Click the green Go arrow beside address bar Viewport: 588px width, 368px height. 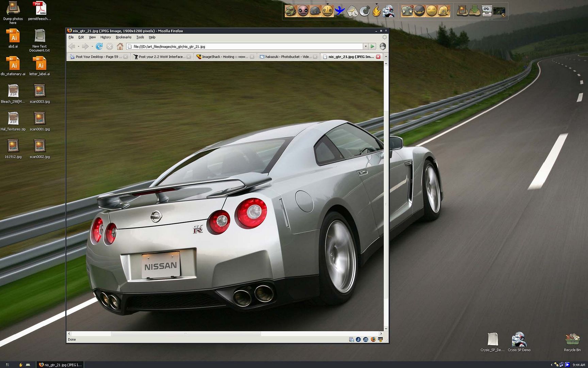(372, 46)
